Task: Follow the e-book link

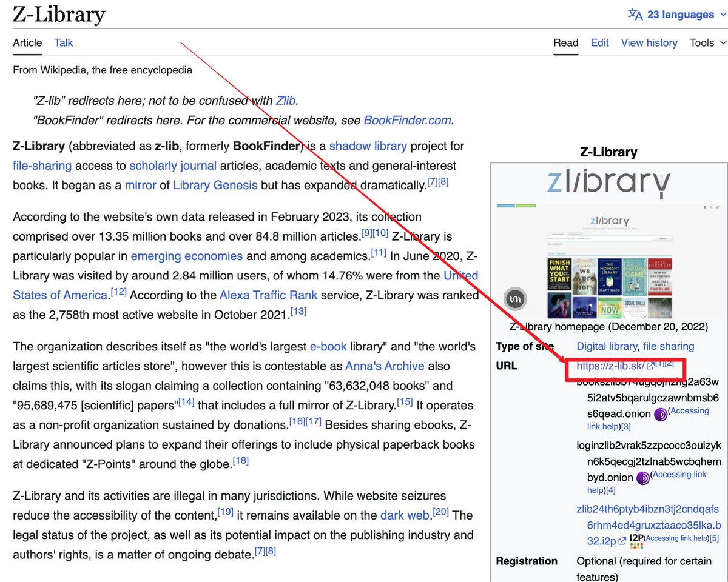Action: [328, 347]
